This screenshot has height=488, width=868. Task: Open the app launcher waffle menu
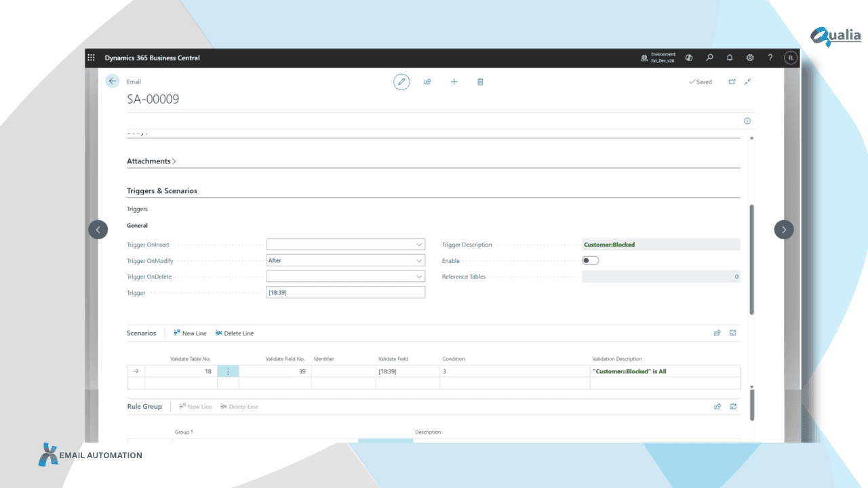(91, 58)
